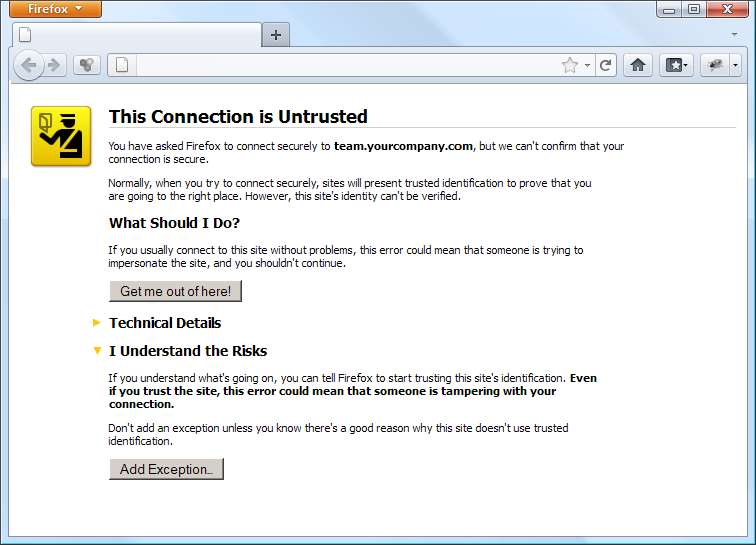Viewport: 756px width, 545px height.
Task: Open dropdown arrow beside bug icon
Action: [735, 65]
